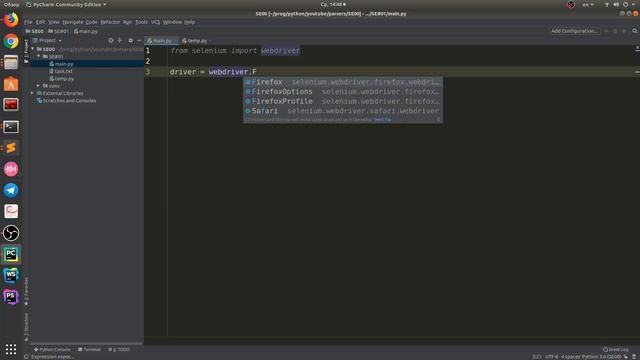Open WebStorm from the dock
640x360 pixels.
(11, 276)
